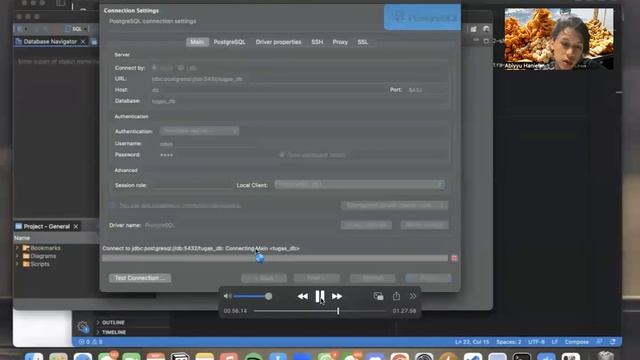Close the Project - General tab
The image size is (640, 360).
76,226
